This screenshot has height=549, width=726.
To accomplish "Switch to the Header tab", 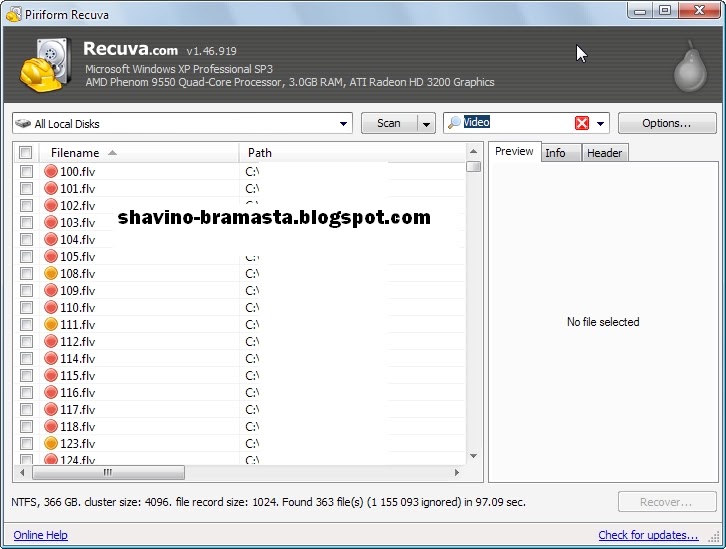I will point(604,153).
